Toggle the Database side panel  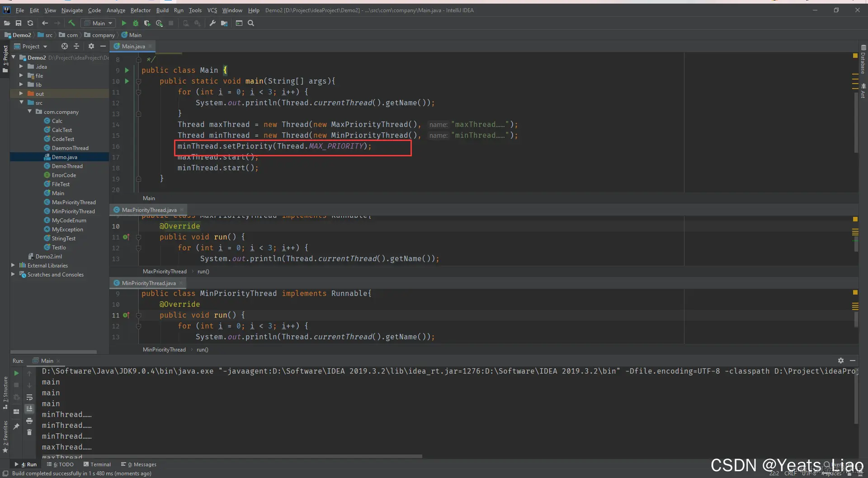[x=863, y=60]
